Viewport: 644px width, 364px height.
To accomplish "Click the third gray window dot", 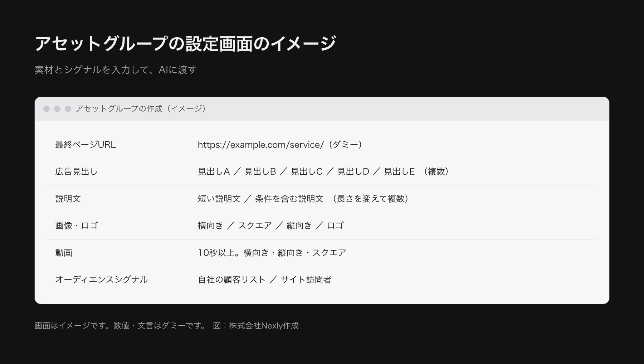I will 68,109.
